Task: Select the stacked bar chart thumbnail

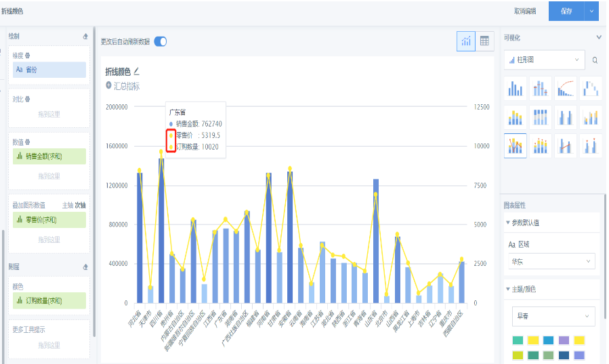Action: coord(515,117)
